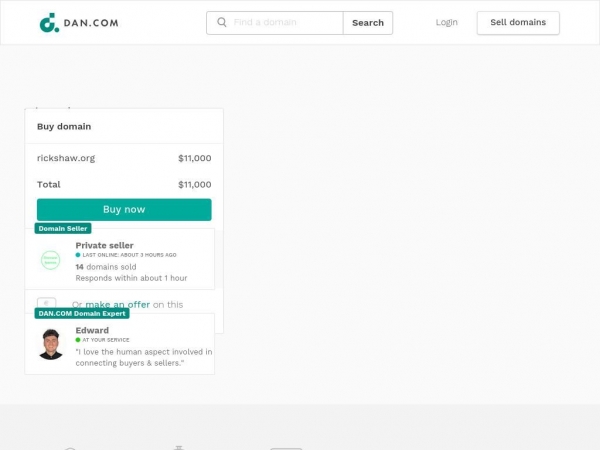The width and height of the screenshot is (600, 450).
Task: Click the Private seller round avatar icon
Action: coord(51,260)
